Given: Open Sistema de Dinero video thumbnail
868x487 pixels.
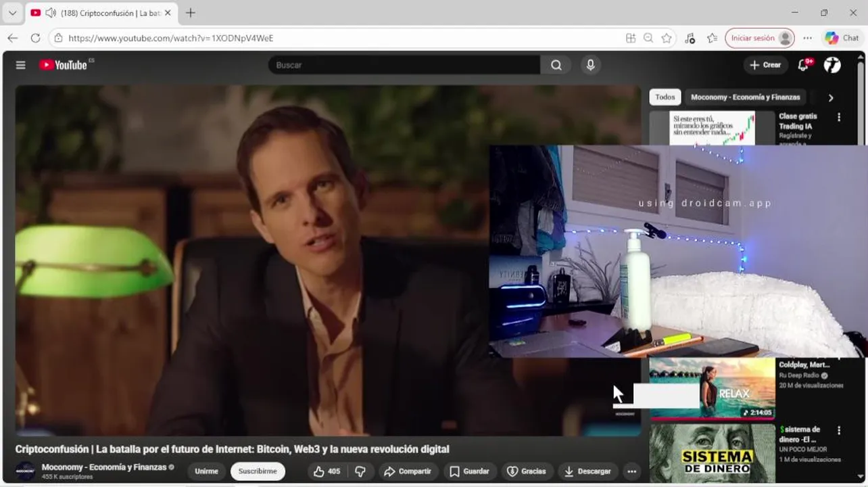Looking at the screenshot, I should pos(713,453).
